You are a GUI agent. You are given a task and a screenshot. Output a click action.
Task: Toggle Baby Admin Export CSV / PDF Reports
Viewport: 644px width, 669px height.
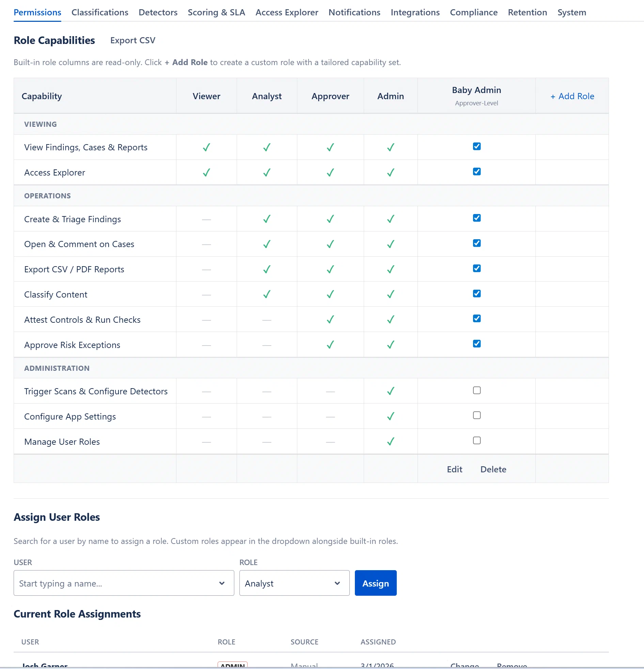click(476, 269)
